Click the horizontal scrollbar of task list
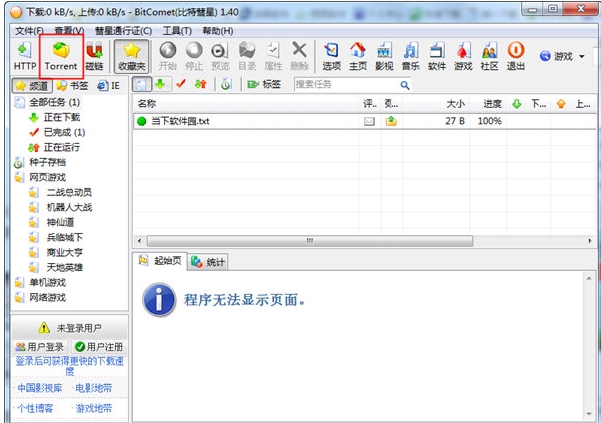The width and height of the screenshot is (601, 423). click(x=310, y=241)
